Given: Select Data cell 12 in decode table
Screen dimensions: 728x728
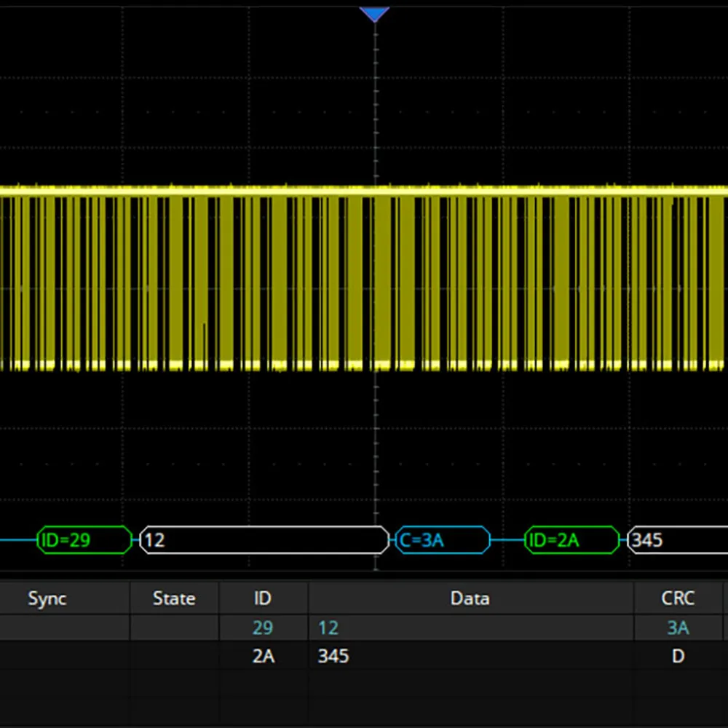Looking at the screenshot, I should click(328, 628).
